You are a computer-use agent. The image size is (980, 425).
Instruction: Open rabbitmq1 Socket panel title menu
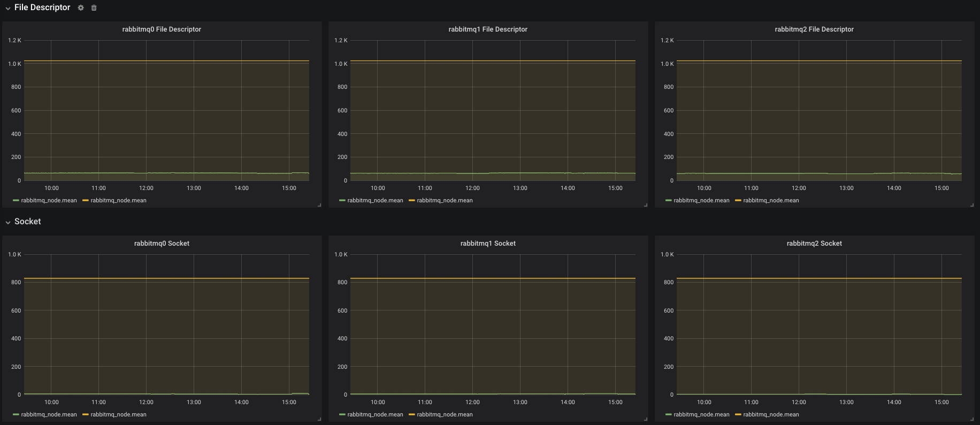coord(488,244)
